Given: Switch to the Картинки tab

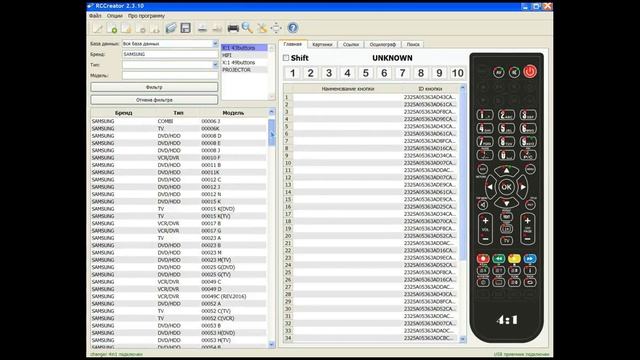Looking at the screenshot, I should [x=322, y=44].
